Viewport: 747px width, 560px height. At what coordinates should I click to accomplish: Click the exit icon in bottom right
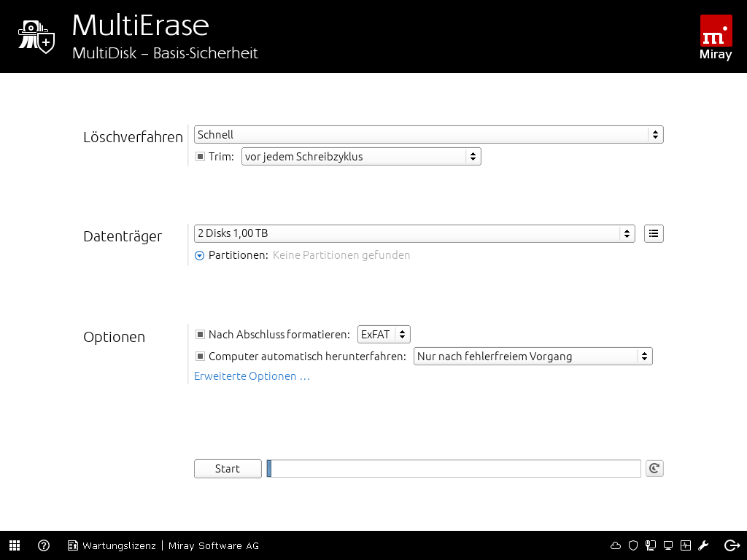732,545
